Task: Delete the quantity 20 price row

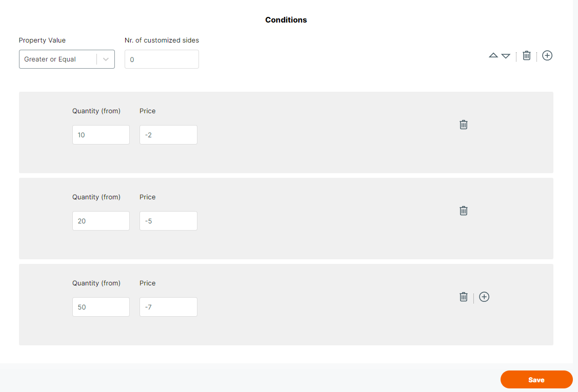Action: coord(463,211)
